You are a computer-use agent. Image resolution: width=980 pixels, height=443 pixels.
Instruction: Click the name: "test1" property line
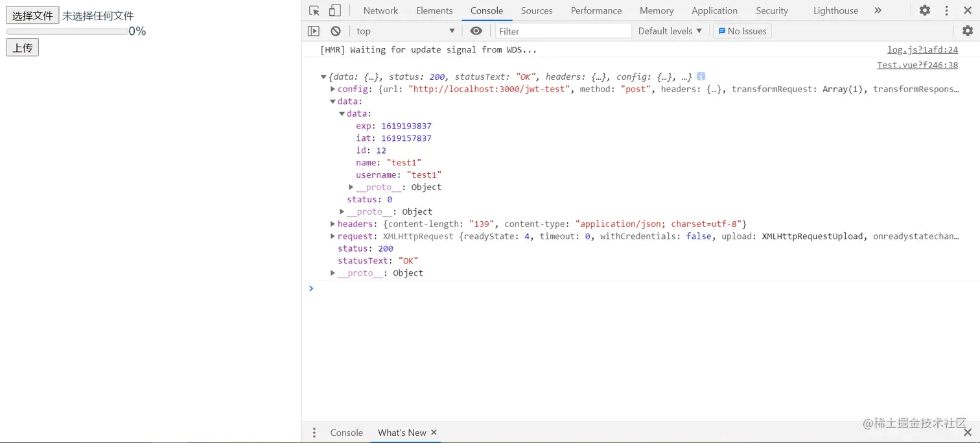click(388, 163)
